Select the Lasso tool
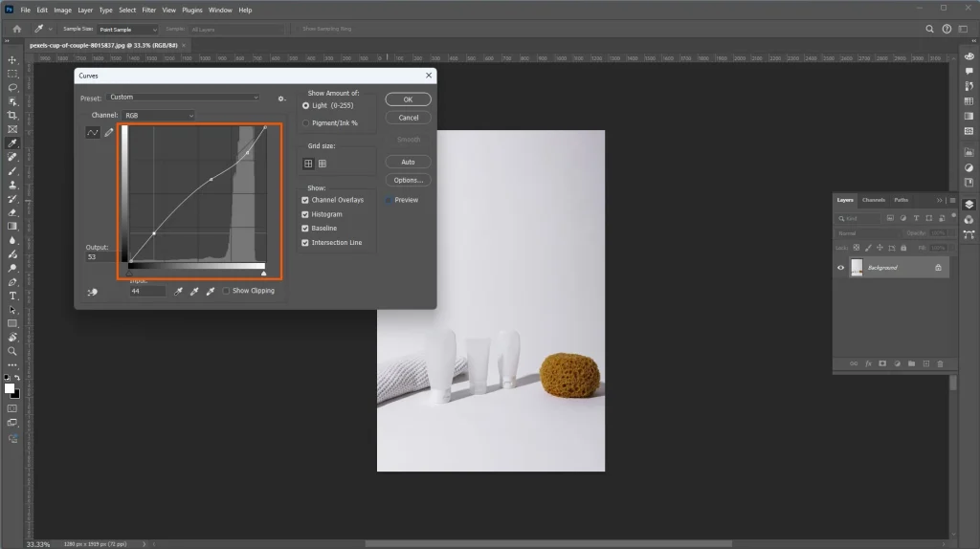The image size is (980, 549). [11, 87]
